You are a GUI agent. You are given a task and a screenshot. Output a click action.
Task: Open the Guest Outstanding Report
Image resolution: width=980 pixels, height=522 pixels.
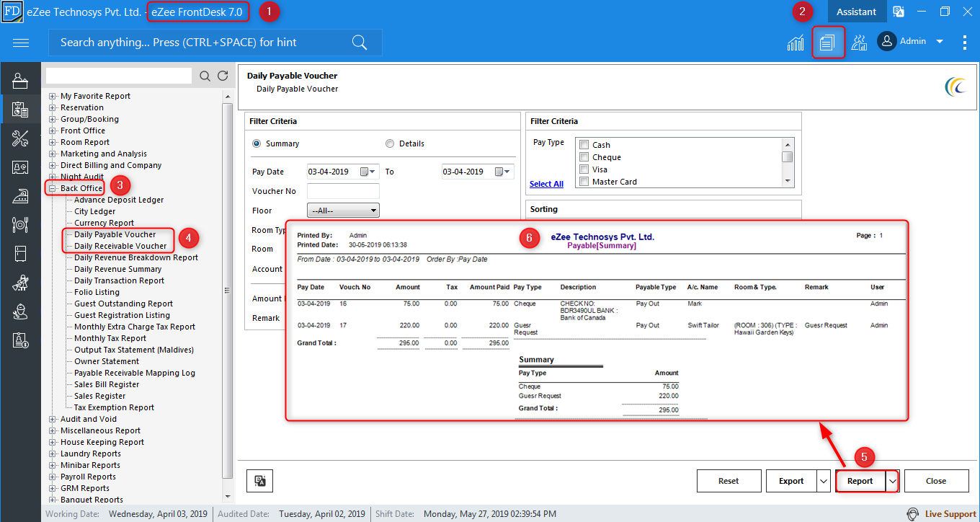pyautogui.click(x=124, y=304)
